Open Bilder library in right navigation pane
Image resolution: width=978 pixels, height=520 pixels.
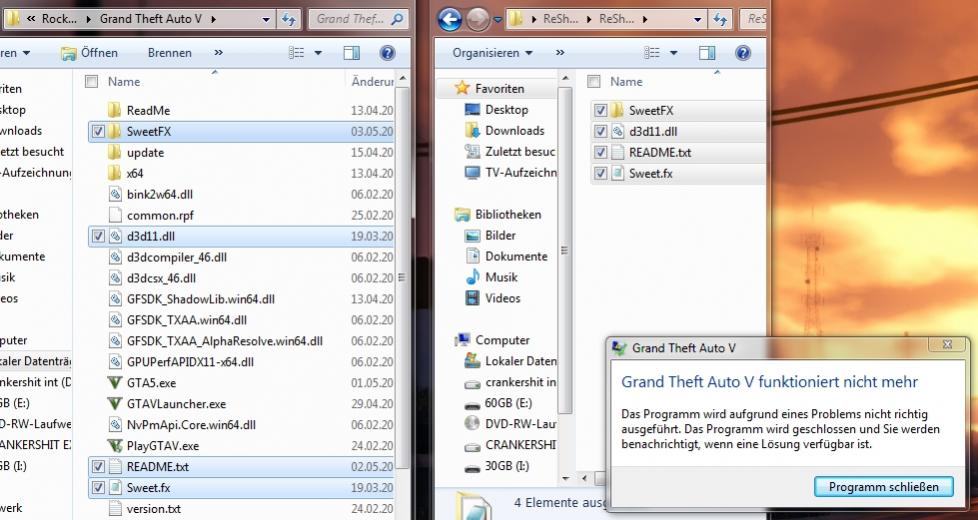[500, 236]
